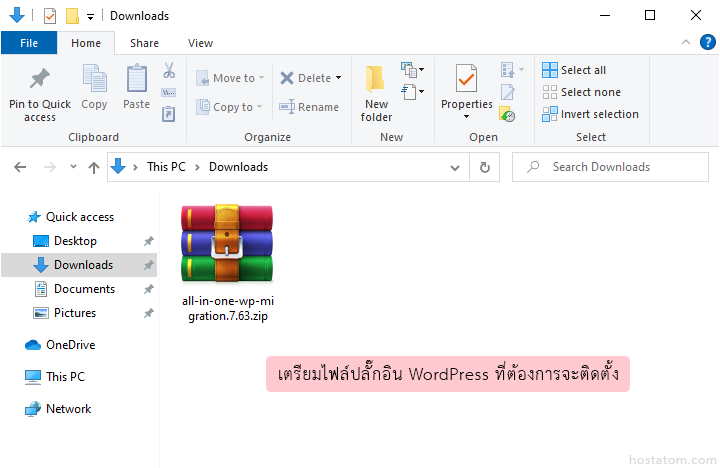
Task: Choose Select none in ribbon
Action: click(x=580, y=92)
